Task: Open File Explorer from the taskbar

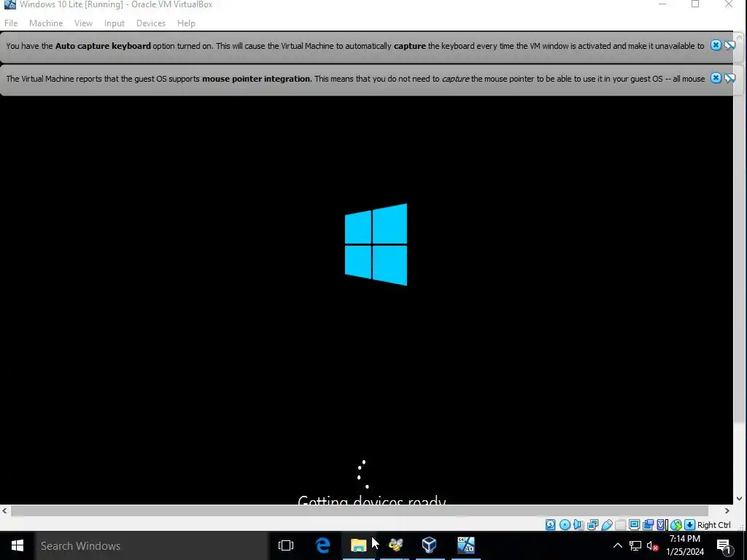Action: (358, 545)
